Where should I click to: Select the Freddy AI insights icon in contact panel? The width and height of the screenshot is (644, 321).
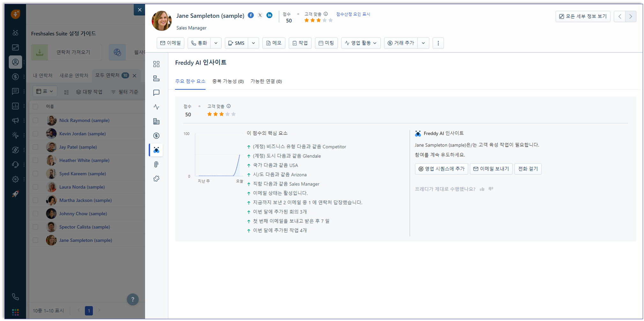pyautogui.click(x=156, y=150)
